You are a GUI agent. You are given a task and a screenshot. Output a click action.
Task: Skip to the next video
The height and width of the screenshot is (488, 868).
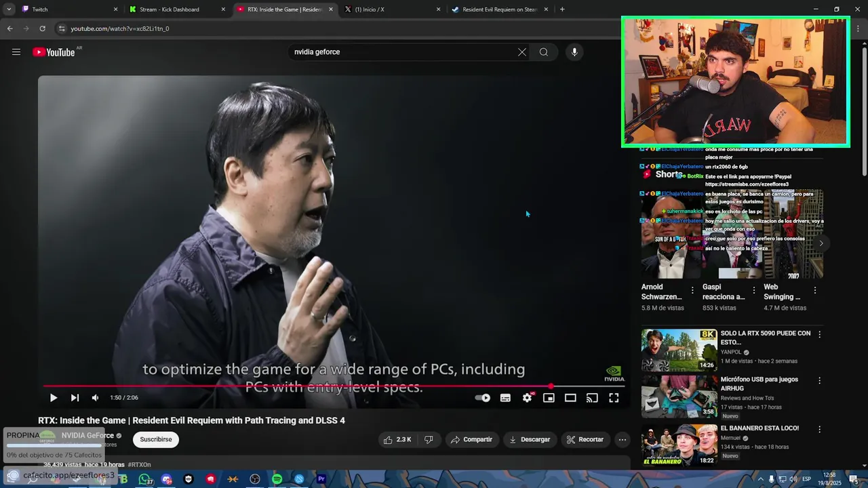point(75,398)
